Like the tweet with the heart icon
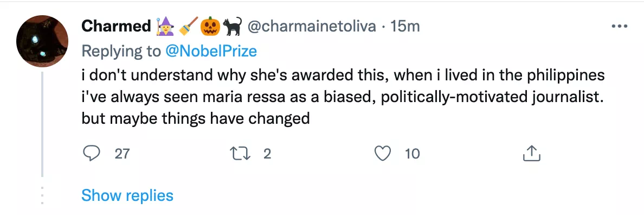 click(x=383, y=153)
